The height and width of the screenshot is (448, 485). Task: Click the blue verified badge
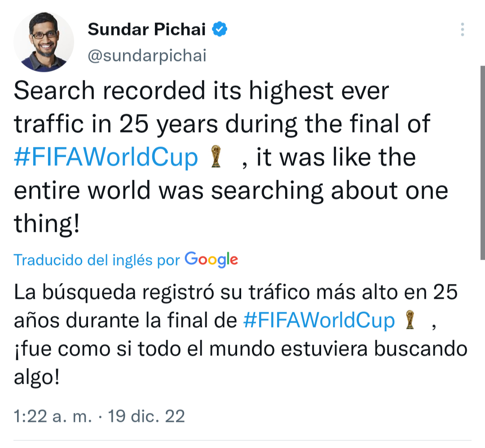tap(220, 30)
